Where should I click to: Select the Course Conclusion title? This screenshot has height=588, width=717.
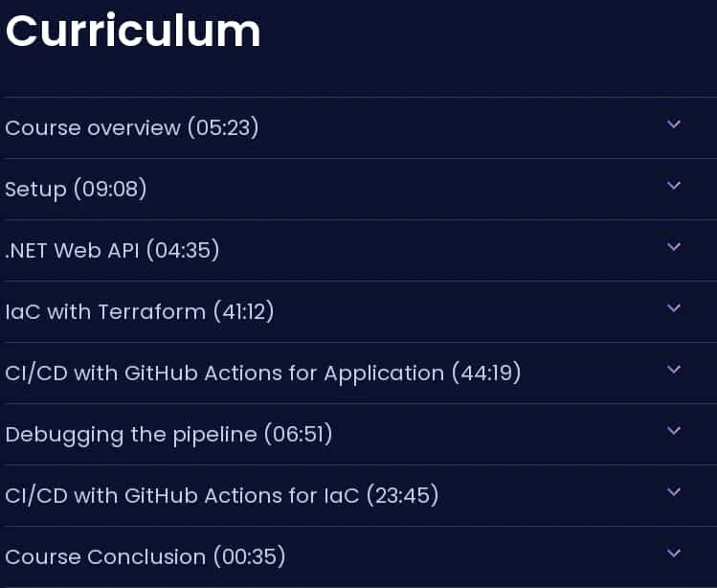(146, 557)
